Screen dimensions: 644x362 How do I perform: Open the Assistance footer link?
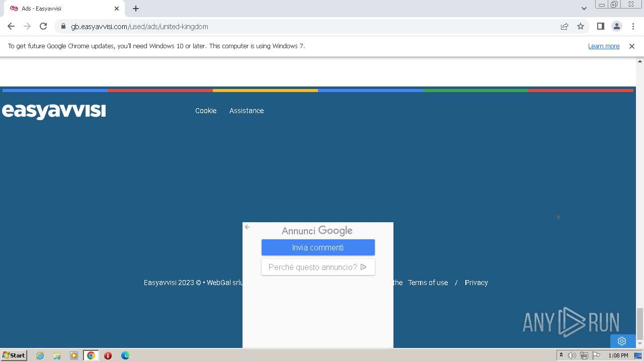pyautogui.click(x=247, y=111)
